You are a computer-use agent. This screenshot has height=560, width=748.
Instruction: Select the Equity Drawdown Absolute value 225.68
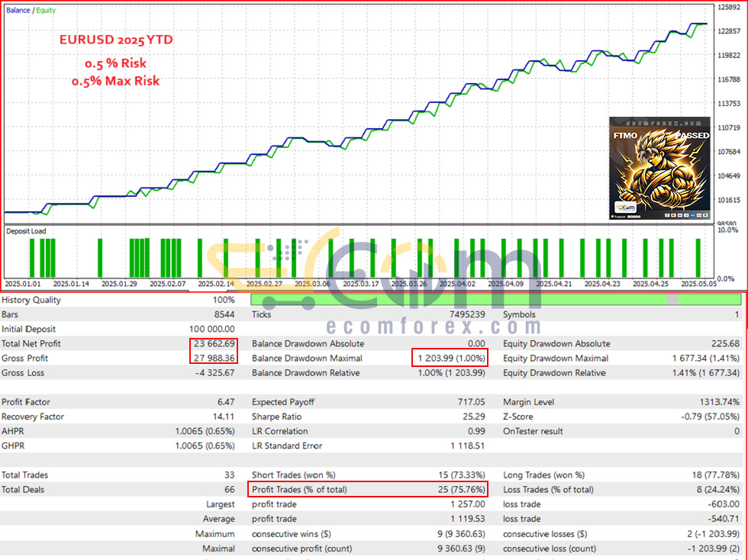pos(725,344)
